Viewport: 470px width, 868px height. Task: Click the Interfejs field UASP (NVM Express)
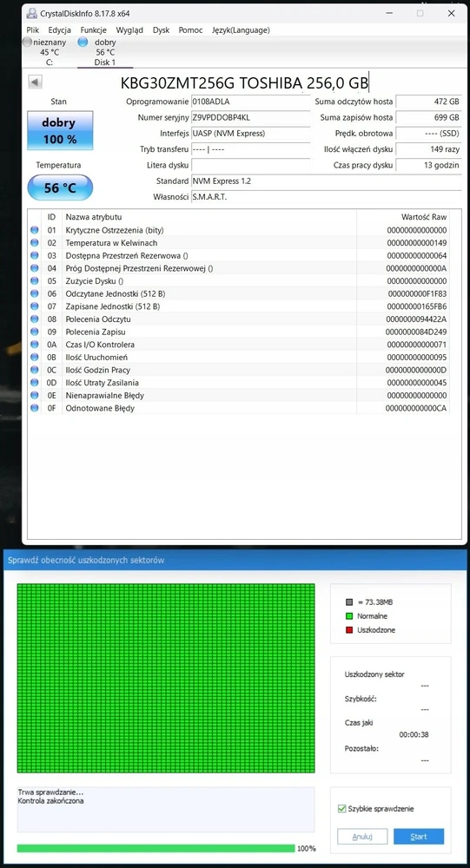coord(250,134)
